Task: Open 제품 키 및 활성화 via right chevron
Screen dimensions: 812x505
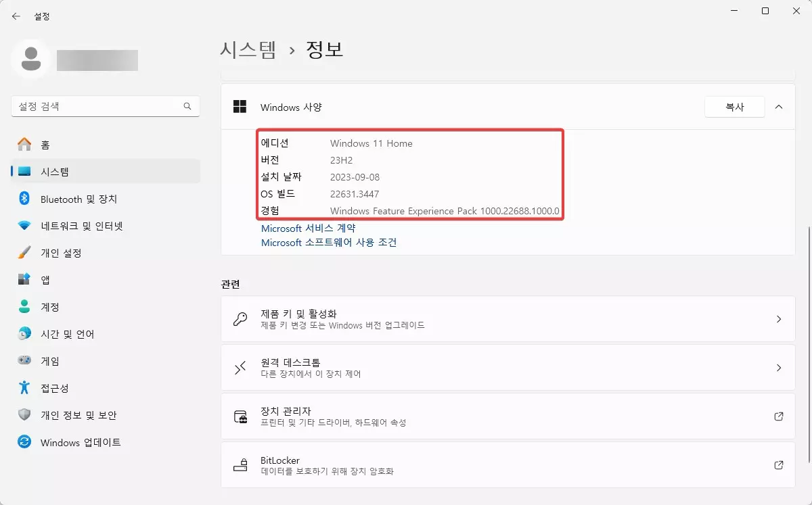Action: pos(779,319)
